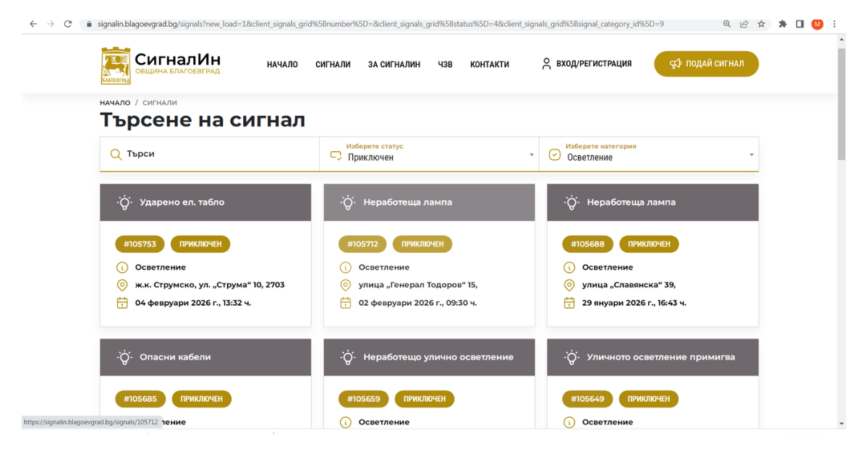Open the КОНТАКТИ menu item

click(489, 64)
